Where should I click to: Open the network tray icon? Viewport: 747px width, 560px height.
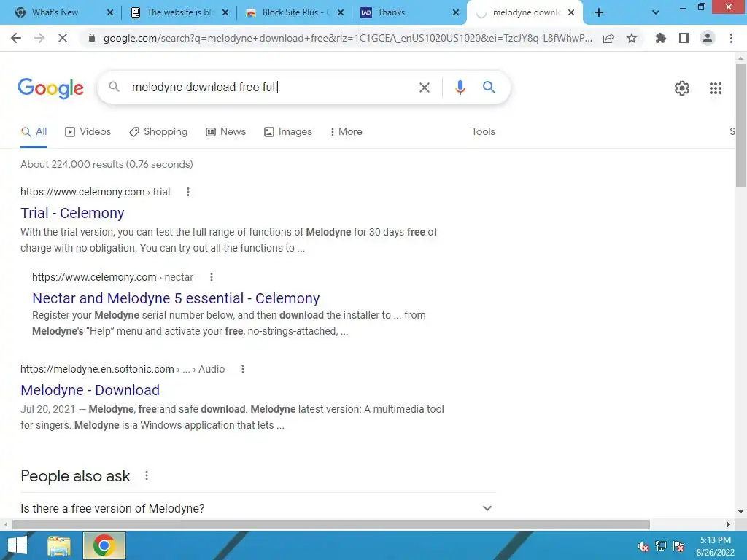coord(661,546)
